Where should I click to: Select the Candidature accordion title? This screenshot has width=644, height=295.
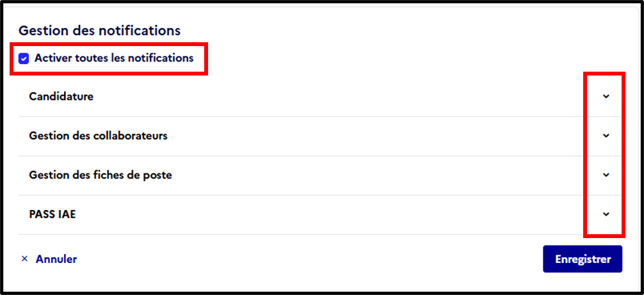tap(61, 97)
